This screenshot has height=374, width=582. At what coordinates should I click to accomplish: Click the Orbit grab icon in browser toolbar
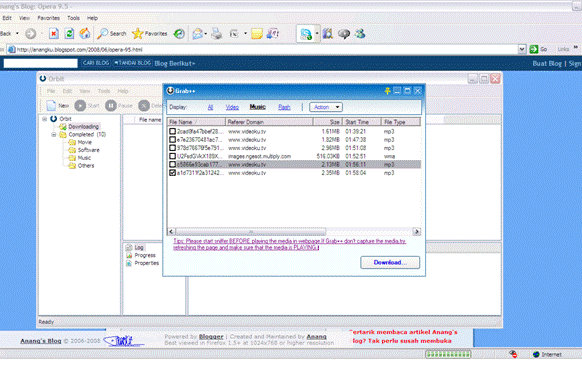306,34
